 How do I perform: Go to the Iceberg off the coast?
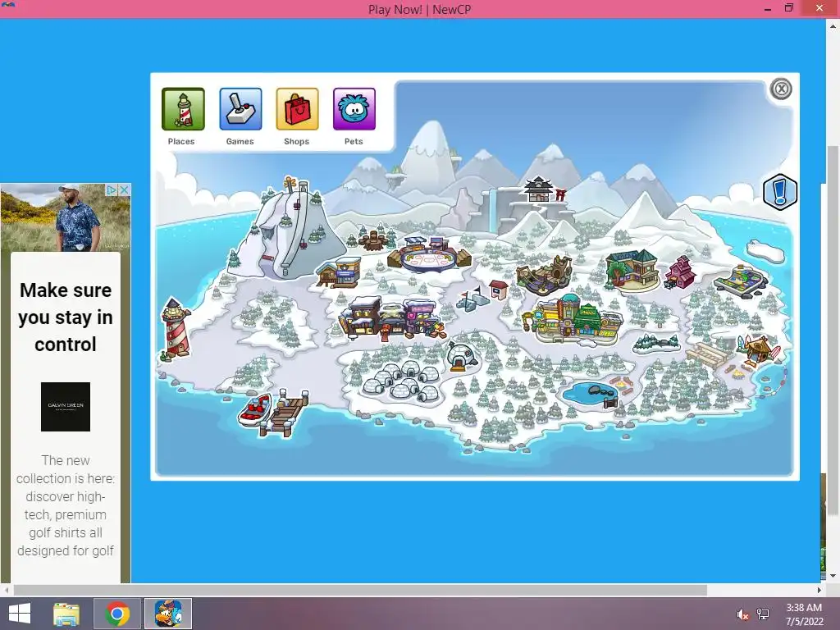pos(765,251)
